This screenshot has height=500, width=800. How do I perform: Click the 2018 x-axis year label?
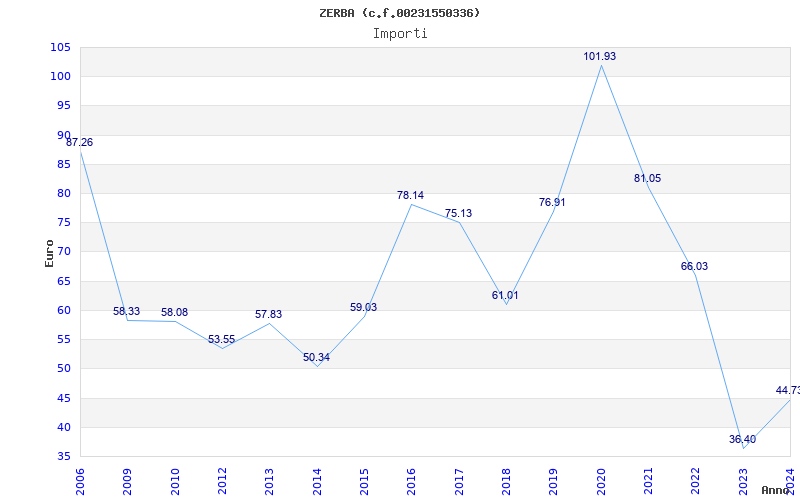pos(506,481)
